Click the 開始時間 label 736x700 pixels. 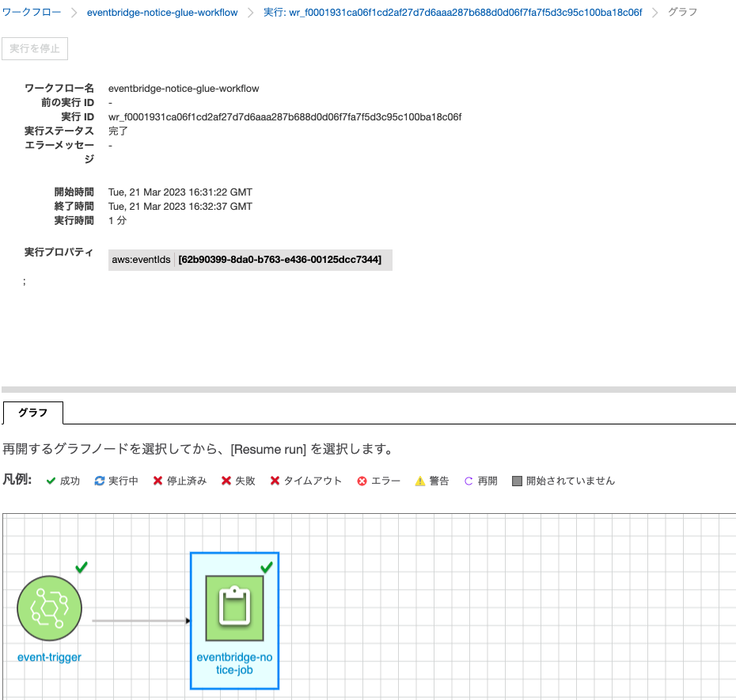coord(74,192)
